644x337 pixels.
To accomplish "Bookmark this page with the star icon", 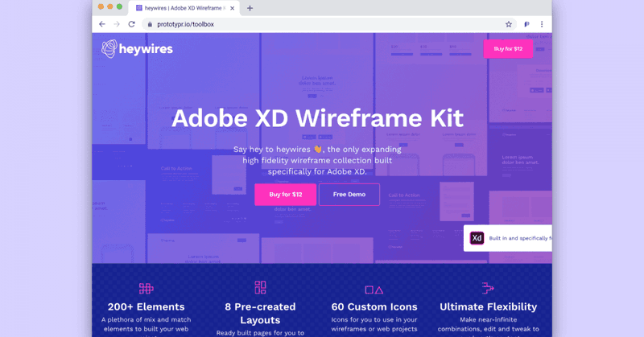I will (x=509, y=24).
